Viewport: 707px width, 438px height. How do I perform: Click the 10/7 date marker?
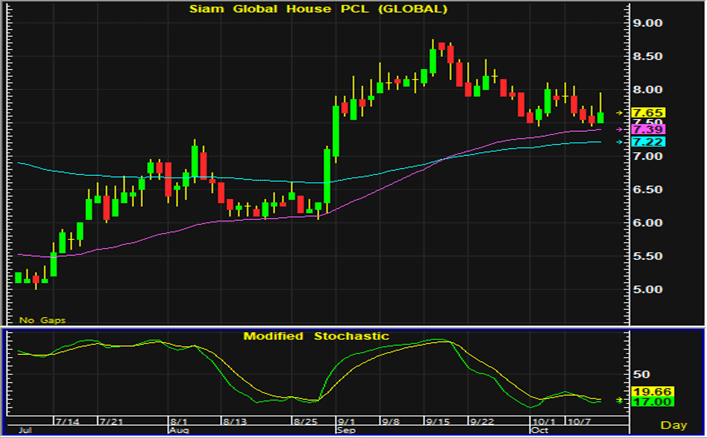[577, 419]
